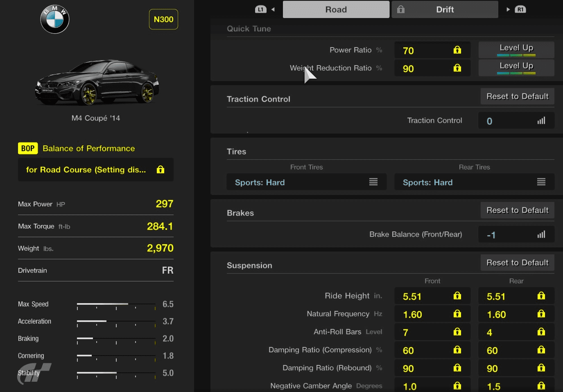Click Level Up for Power Ratio
Screen dimensions: 563x392
tap(516, 50)
